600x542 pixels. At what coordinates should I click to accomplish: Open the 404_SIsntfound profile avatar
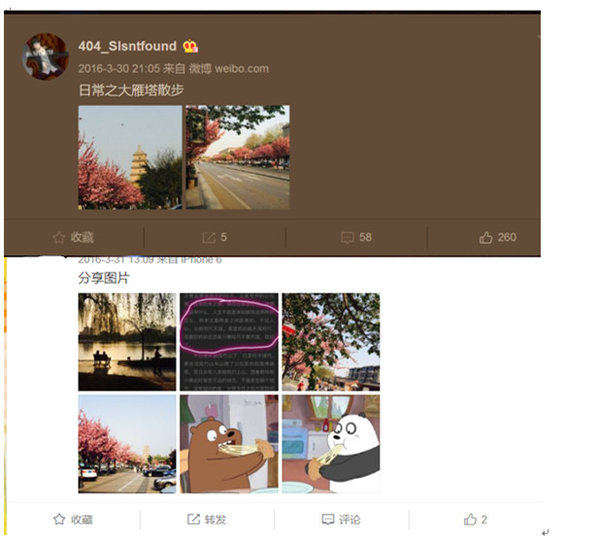click(x=45, y=57)
